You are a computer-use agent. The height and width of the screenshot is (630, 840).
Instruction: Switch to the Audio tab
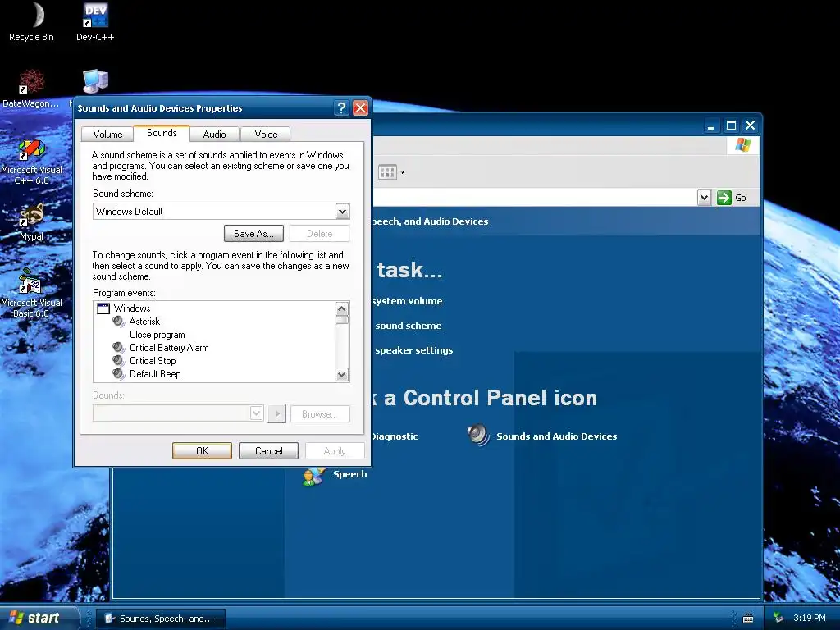tap(214, 135)
